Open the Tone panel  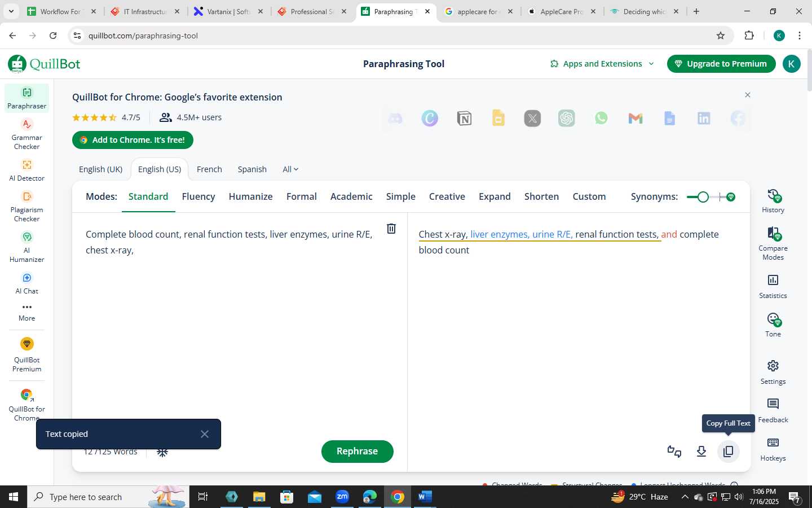773,325
